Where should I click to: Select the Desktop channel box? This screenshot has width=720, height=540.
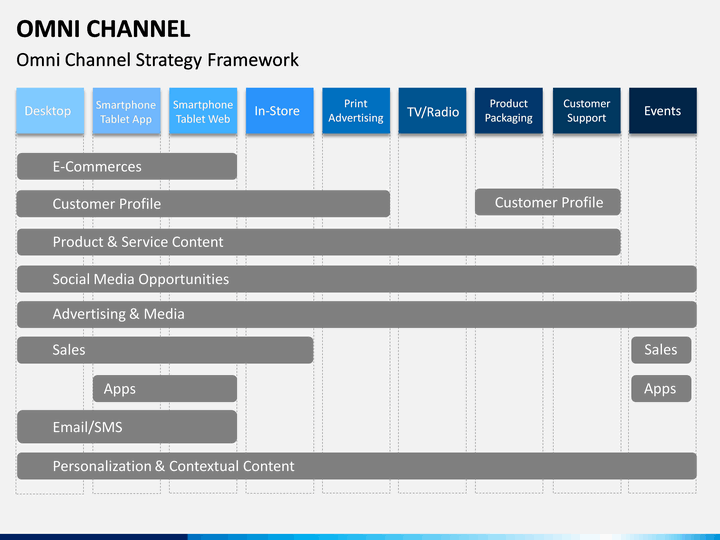click(x=50, y=111)
